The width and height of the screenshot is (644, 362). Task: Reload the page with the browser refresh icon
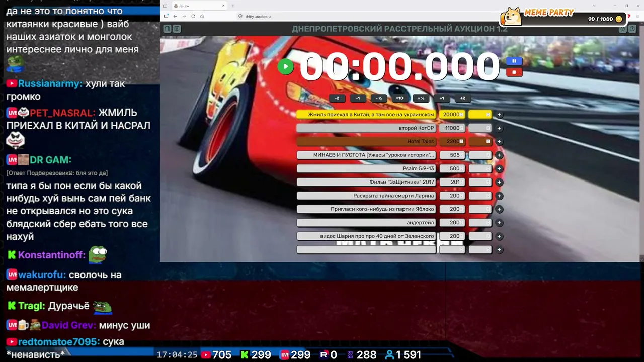point(193,16)
